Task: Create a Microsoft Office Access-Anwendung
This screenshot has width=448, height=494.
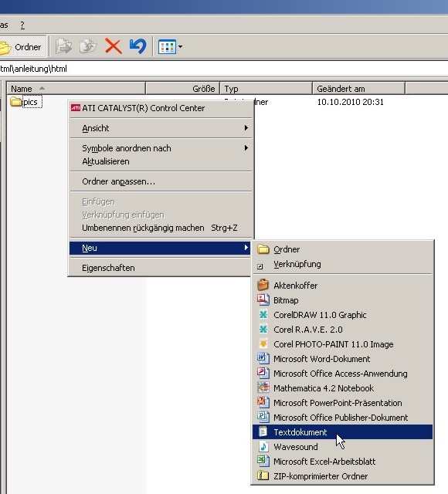Action: pos(342,374)
